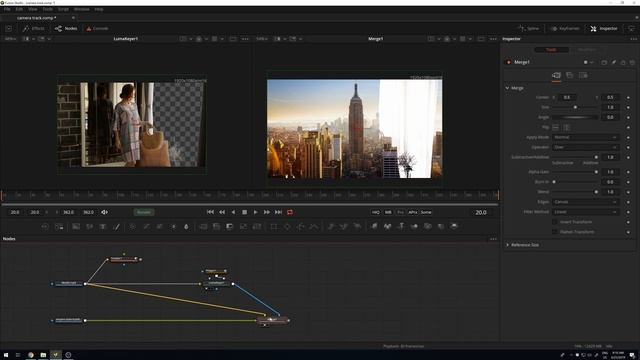Add a BSpline mask from the toolbar
Screen dimensions: 640x360
point(314,227)
